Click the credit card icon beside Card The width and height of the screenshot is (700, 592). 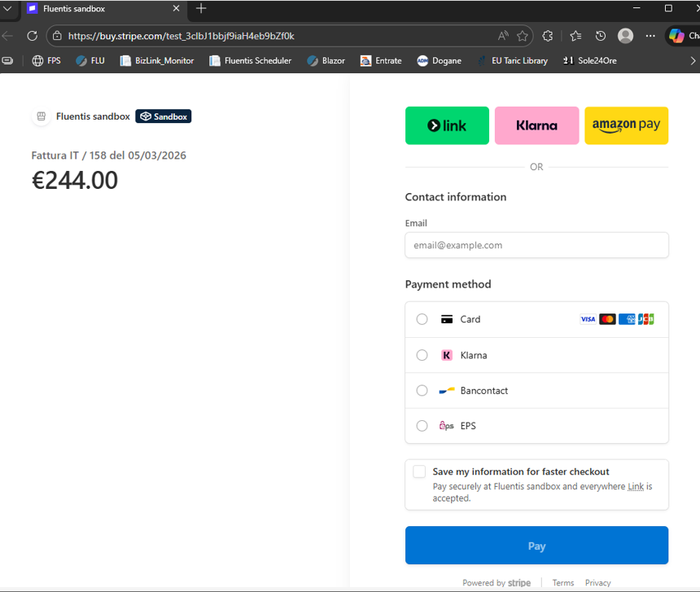pos(447,319)
